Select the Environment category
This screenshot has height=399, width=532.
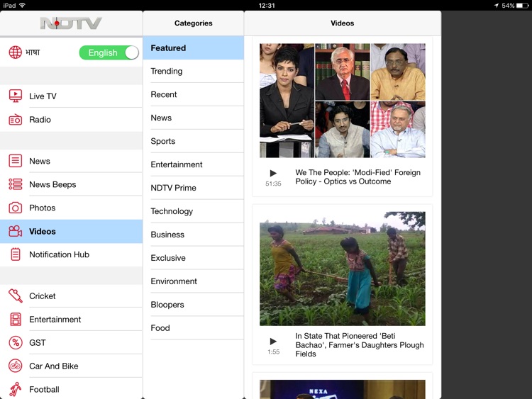tap(194, 281)
